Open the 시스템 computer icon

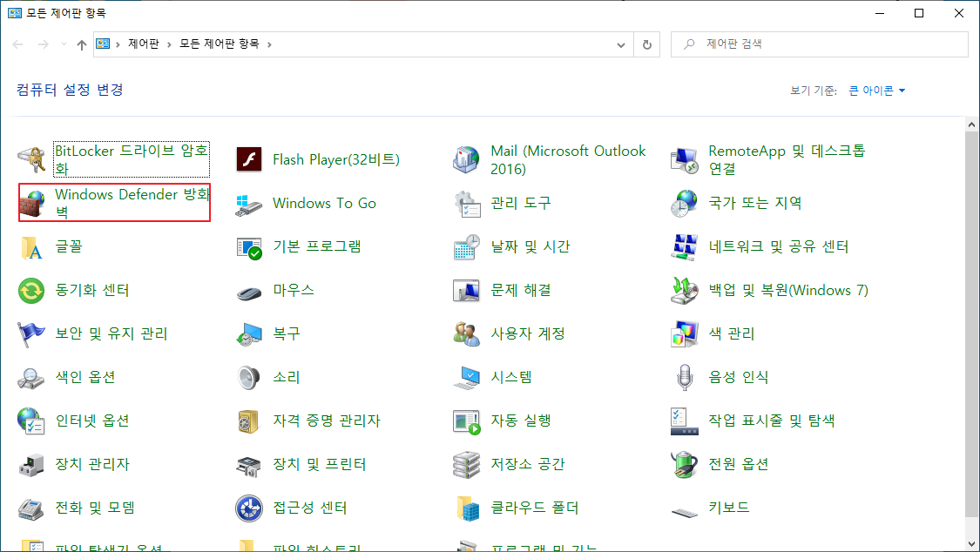[x=466, y=378]
